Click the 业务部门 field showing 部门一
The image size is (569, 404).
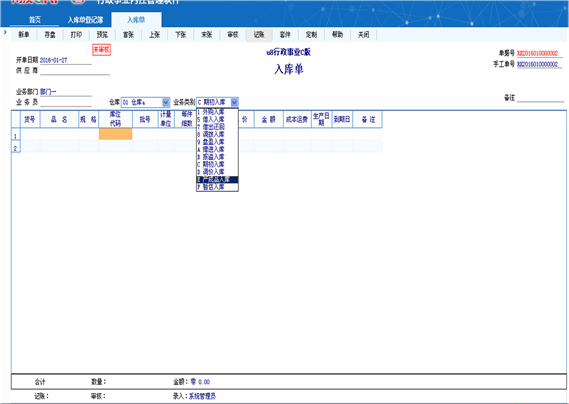[65, 92]
